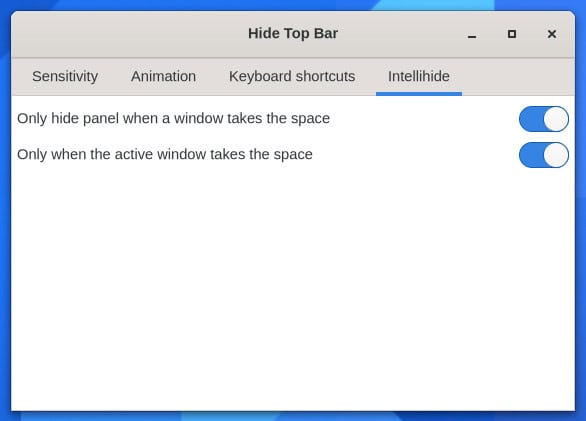Close the Hide Top Bar preferences window
The height and width of the screenshot is (421, 586).
552,34
